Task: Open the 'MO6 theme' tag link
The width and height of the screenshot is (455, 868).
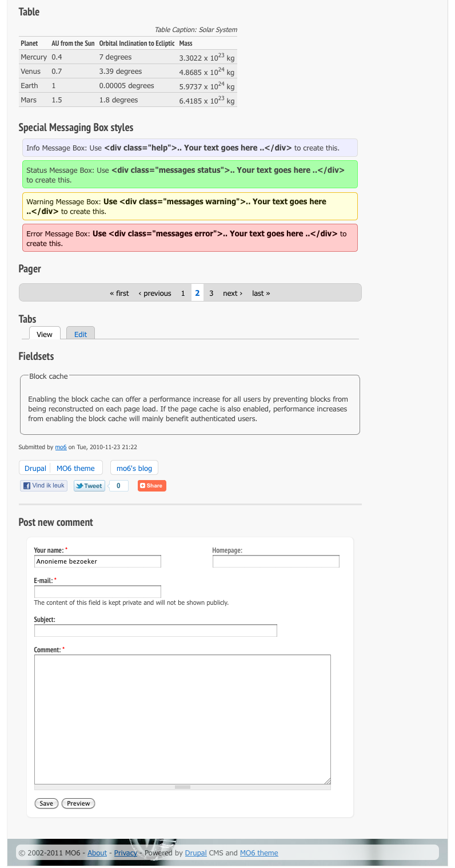Action: pyautogui.click(x=75, y=468)
